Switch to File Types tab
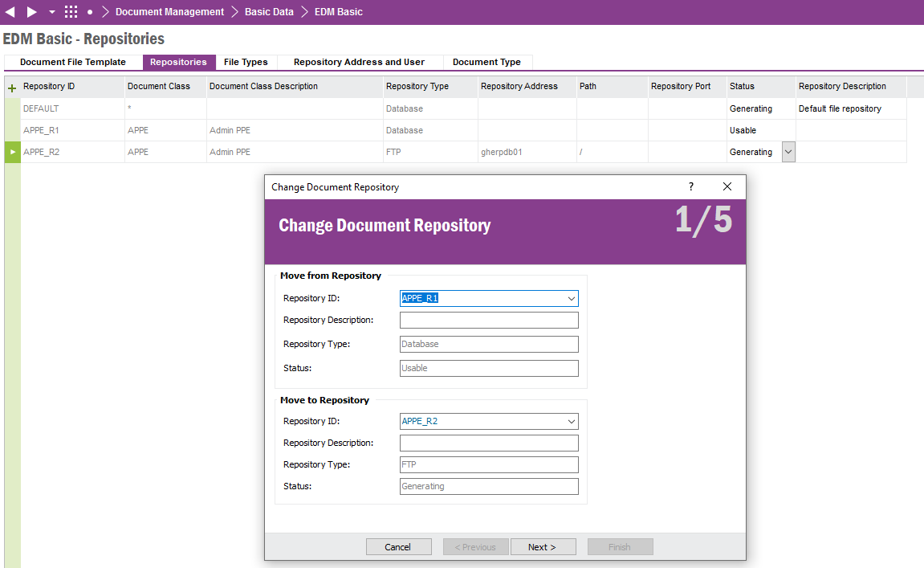924x568 pixels. point(246,62)
